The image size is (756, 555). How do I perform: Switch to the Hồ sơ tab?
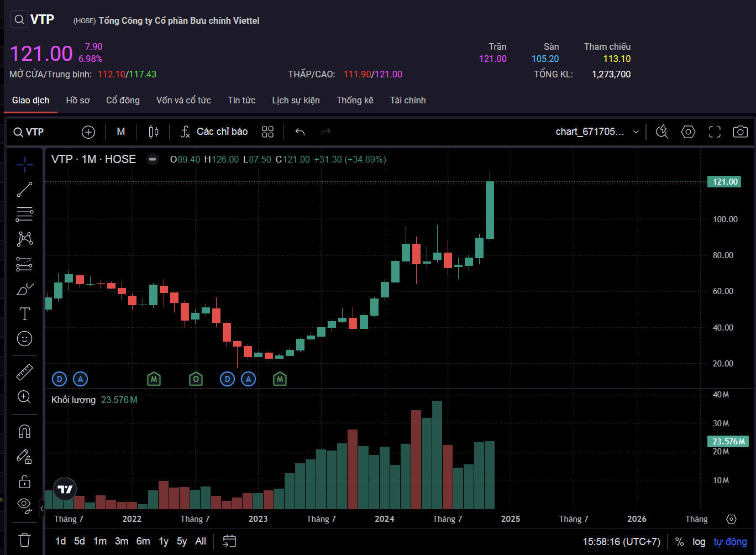(x=78, y=100)
